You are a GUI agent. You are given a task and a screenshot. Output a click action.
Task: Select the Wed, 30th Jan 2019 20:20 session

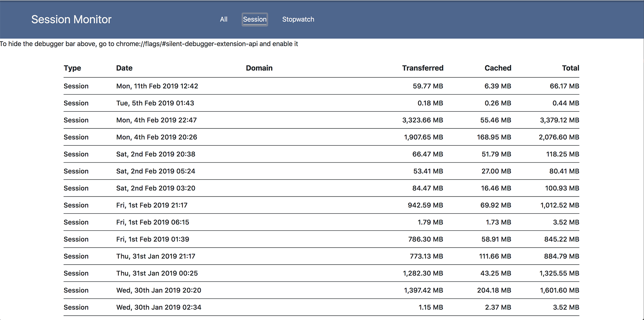158,290
